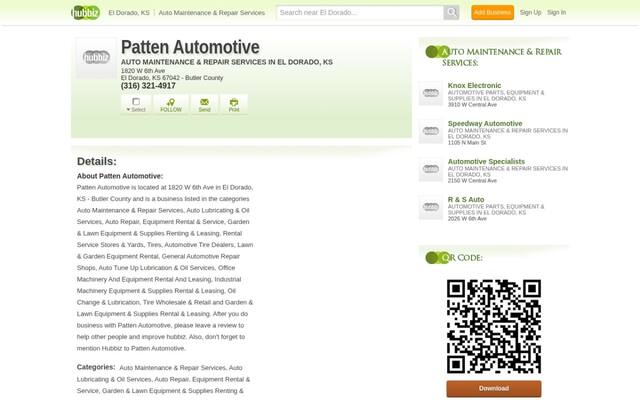Screen dimensions: 640x400
Task: Click the Add Business button
Action: coord(492,13)
